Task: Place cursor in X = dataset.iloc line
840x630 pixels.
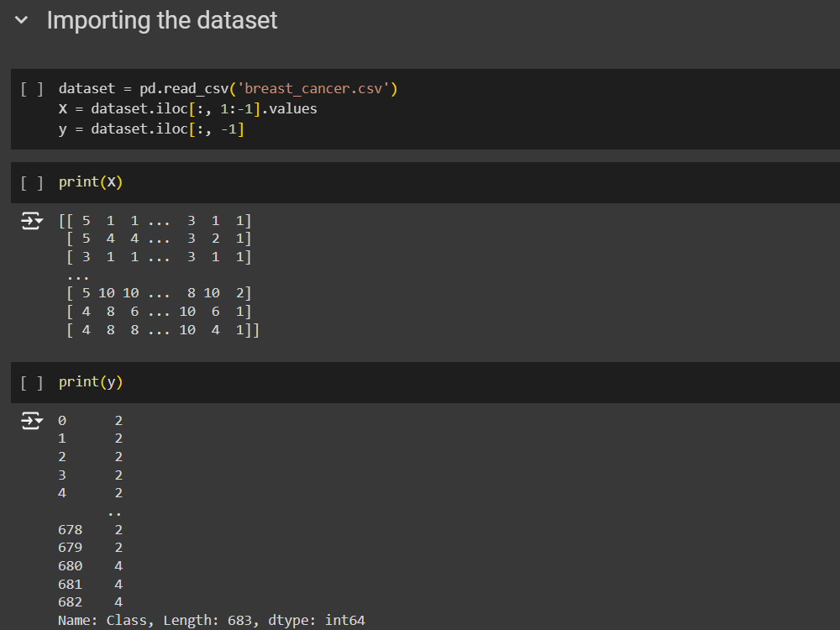Action: [187, 108]
